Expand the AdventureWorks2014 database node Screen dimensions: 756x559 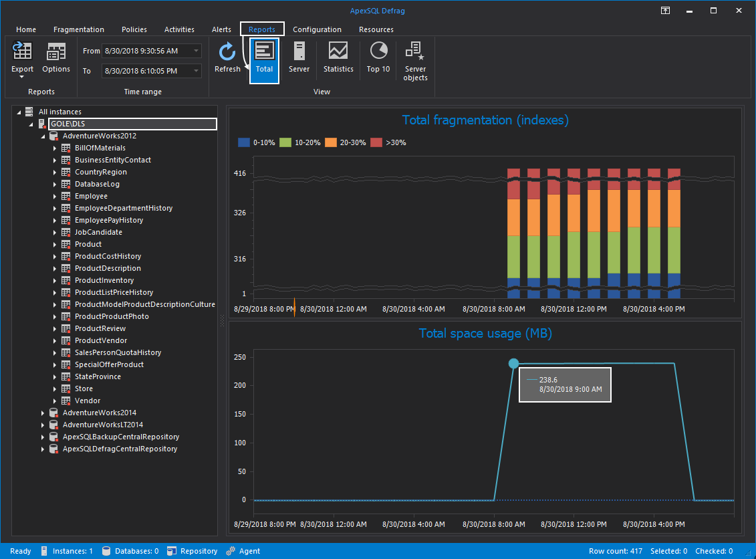42,413
